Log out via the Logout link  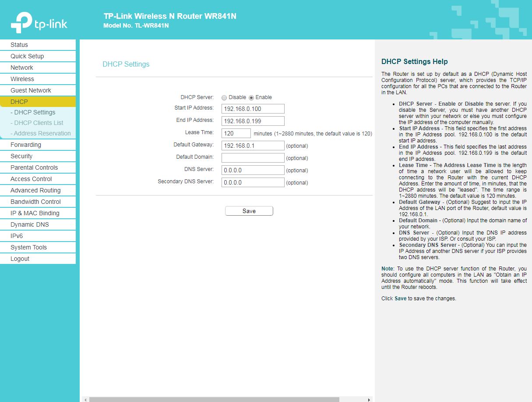pyautogui.click(x=20, y=259)
